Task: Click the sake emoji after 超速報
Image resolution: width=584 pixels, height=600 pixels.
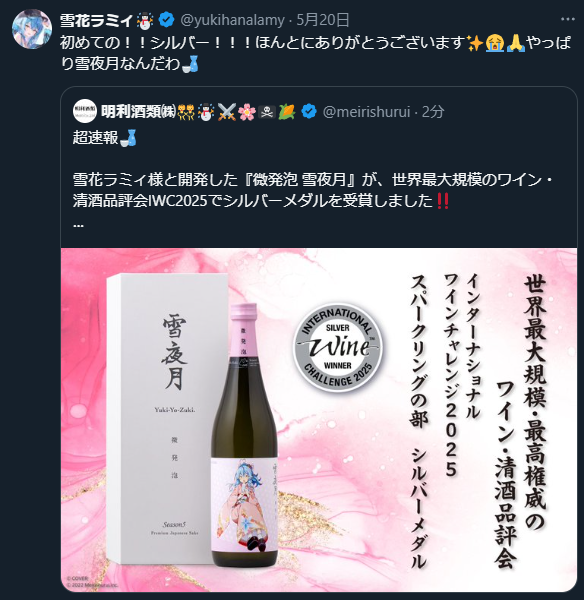Action: (x=128, y=138)
